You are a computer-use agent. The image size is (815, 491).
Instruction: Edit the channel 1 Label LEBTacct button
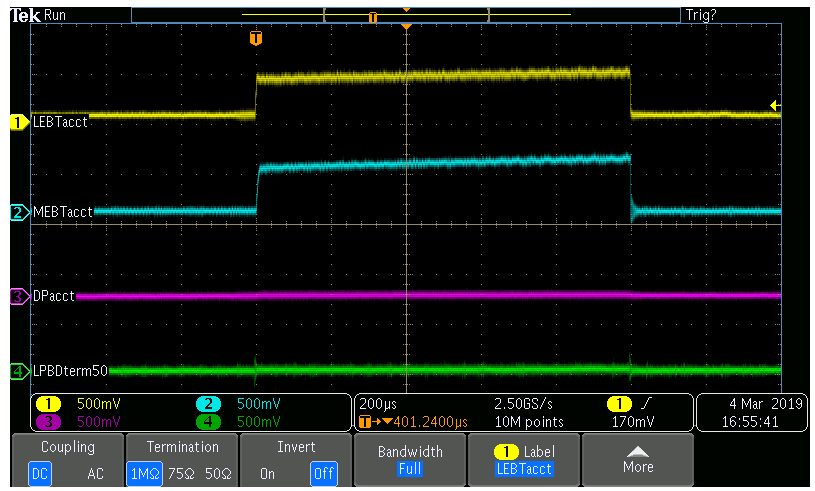[523, 460]
